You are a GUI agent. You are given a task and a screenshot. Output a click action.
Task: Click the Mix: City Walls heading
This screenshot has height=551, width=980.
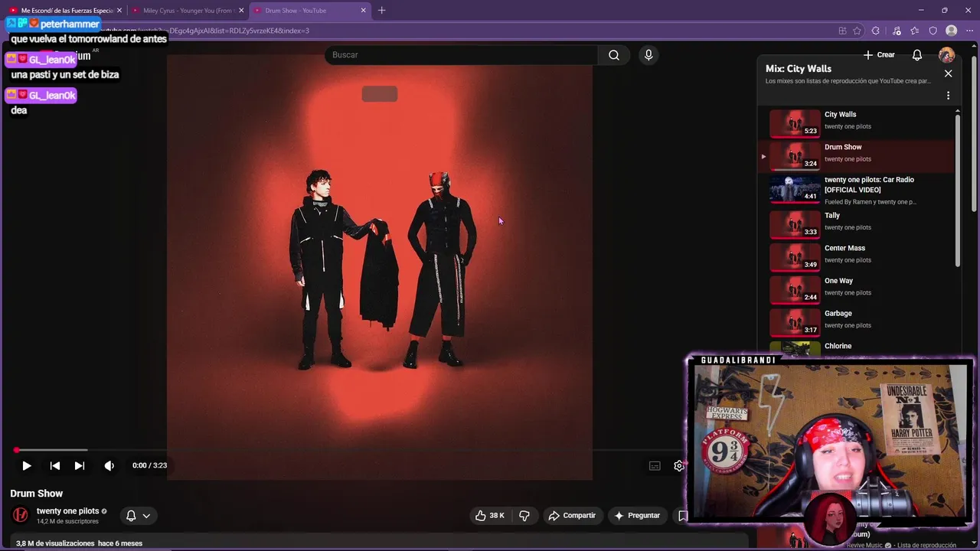[x=799, y=69]
